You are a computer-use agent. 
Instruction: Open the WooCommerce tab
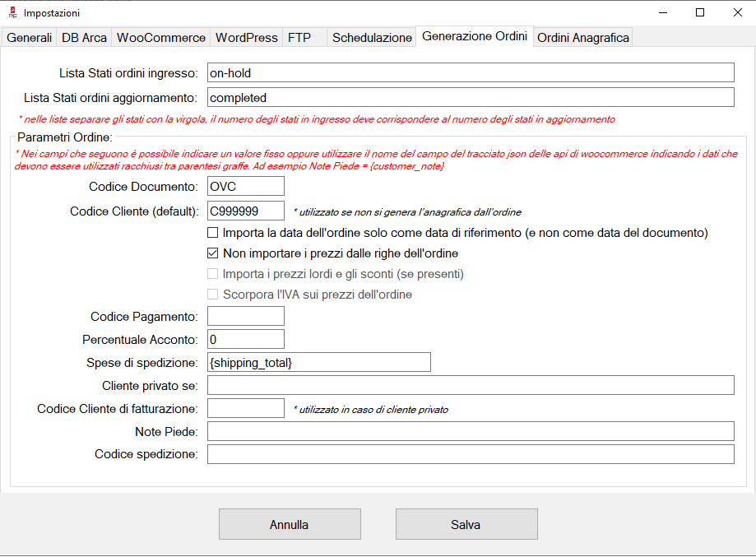pos(161,38)
